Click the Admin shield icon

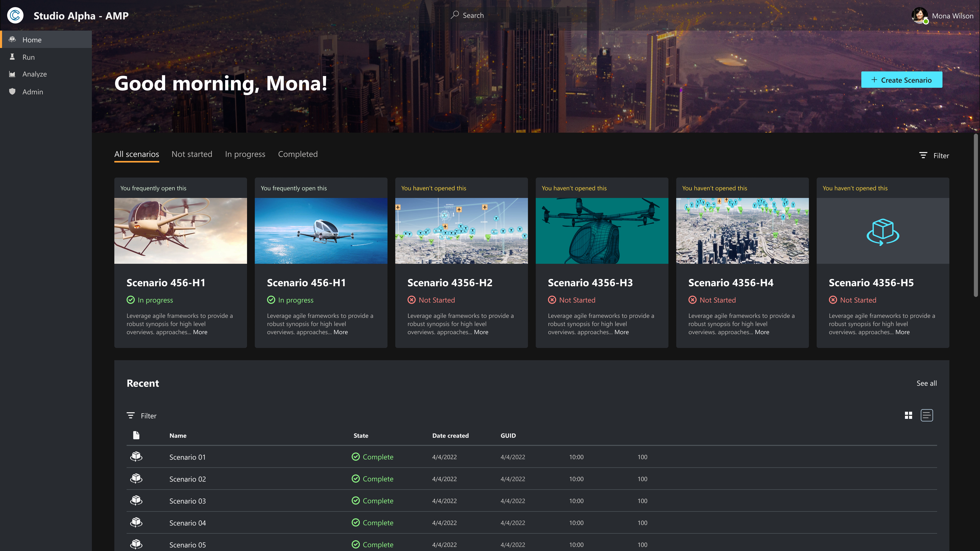click(x=12, y=92)
